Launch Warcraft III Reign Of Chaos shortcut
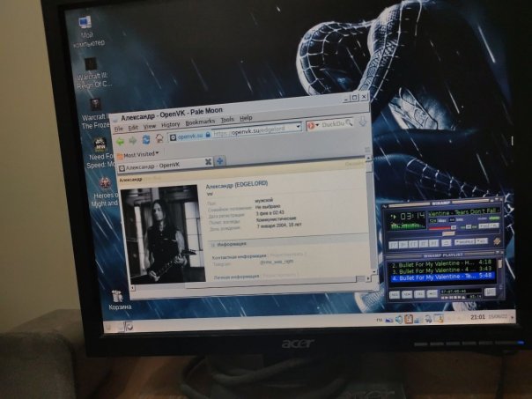The width and height of the screenshot is (532, 399). (92, 72)
